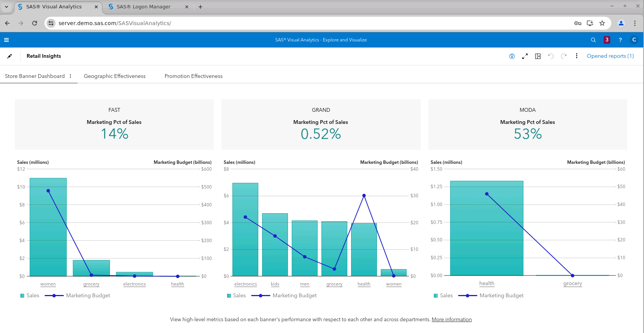Click the women label in FAST chart
The width and height of the screenshot is (644, 333).
pos(48,284)
